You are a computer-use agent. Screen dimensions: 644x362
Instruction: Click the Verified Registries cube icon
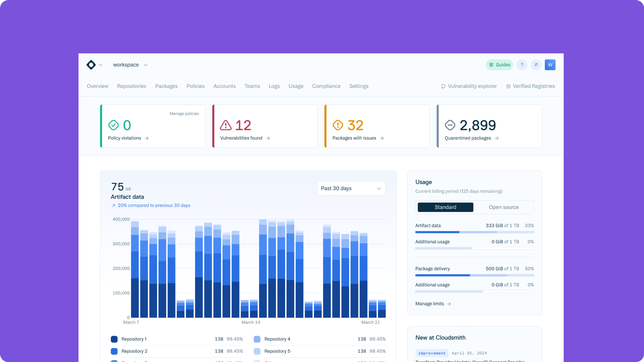coord(508,86)
